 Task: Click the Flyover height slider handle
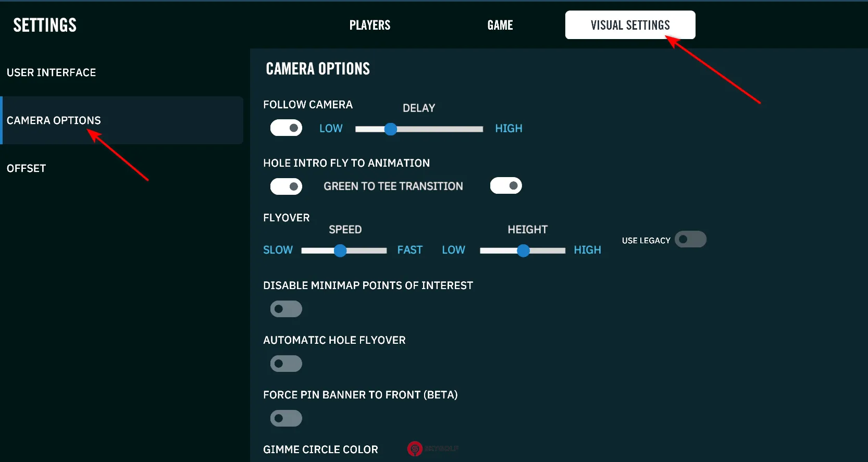(x=523, y=251)
